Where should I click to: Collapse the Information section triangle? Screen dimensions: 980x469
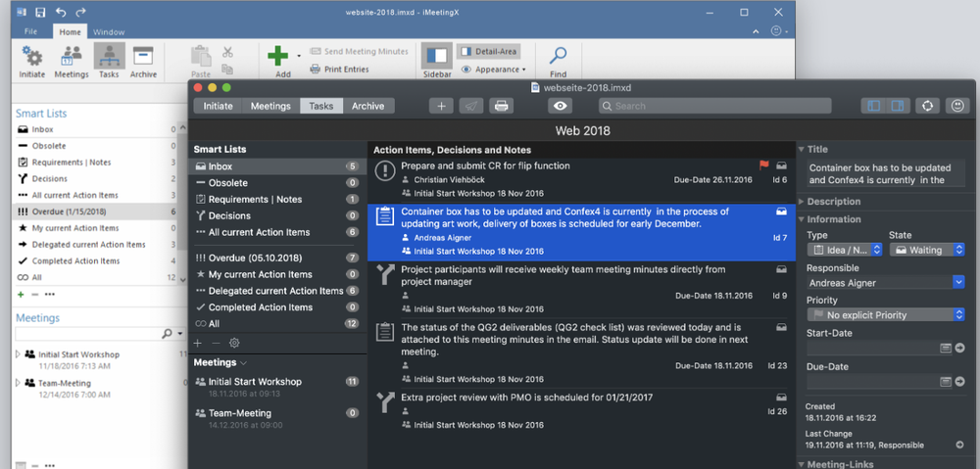click(x=802, y=219)
